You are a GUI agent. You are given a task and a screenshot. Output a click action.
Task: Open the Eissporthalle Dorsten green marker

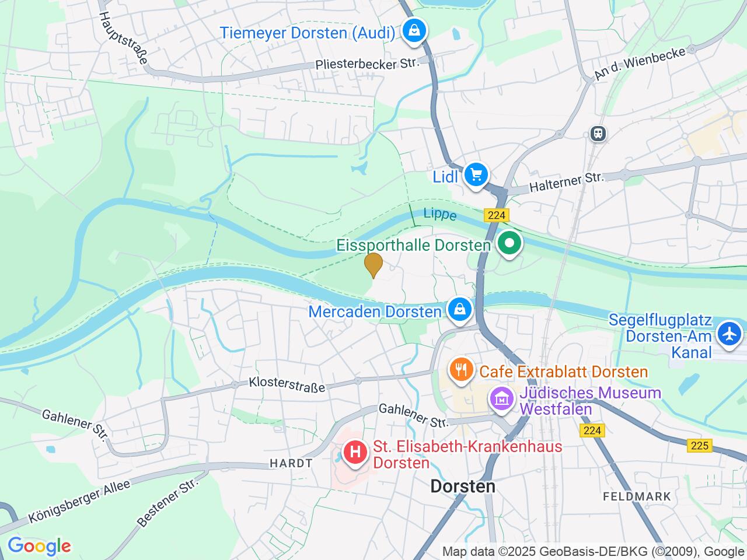point(509,244)
